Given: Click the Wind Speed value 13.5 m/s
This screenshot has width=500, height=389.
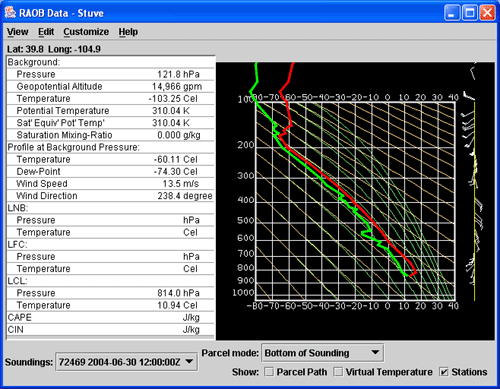Looking at the screenshot, I should [x=180, y=184].
